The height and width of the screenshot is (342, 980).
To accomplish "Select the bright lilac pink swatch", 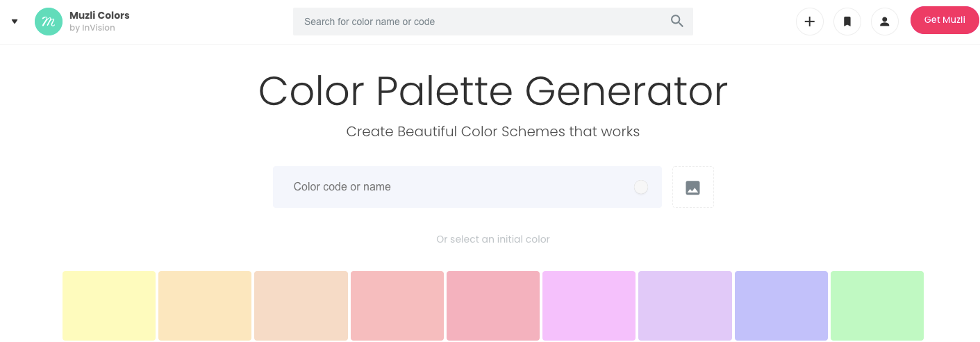I will [589, 306].
